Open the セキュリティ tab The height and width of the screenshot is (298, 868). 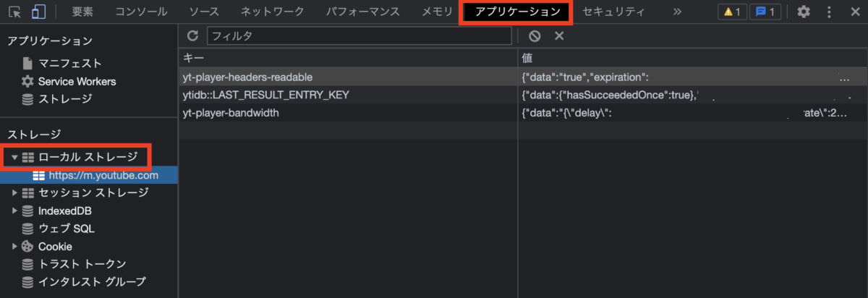tap(613, 12)
